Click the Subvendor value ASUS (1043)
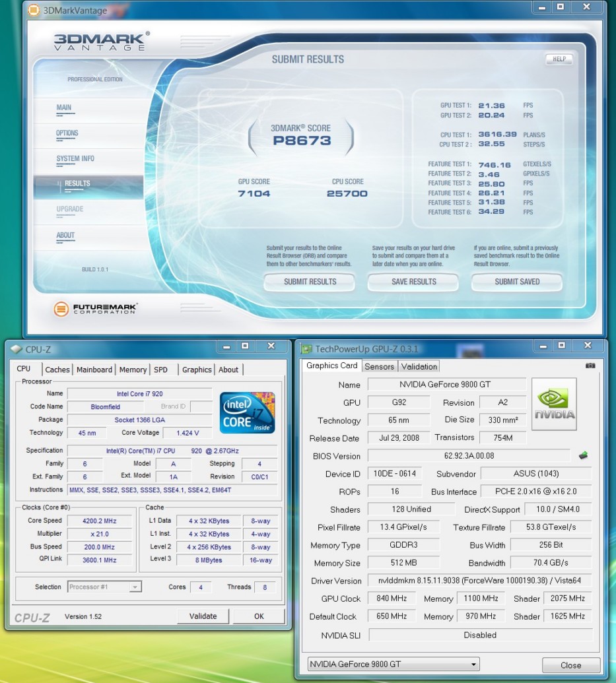Viewport: 616px width, 683px height. coord(536,474)
